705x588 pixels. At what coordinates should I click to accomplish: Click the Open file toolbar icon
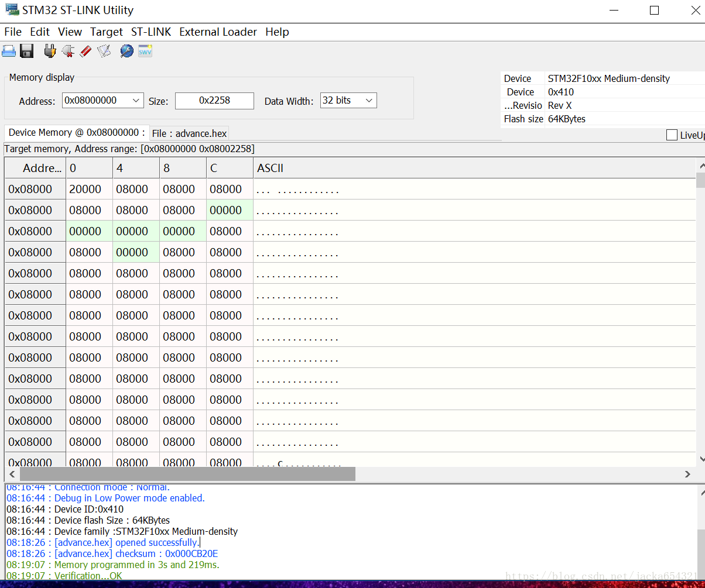click(9, 51)
